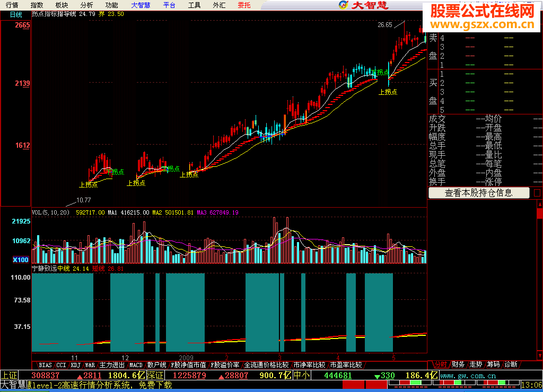
Task: Switch to the 主力进出 indicator tab
Action: 112,365
